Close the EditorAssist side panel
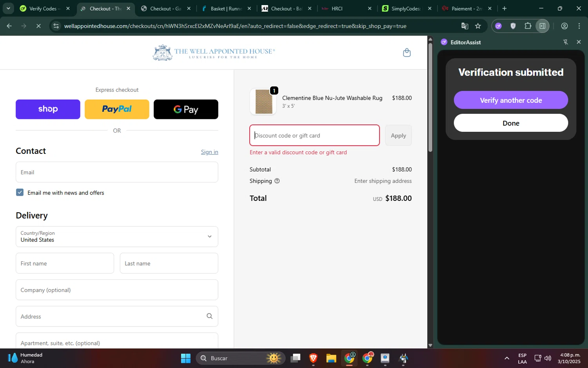Image resolution: width=588 pixels, height=368 pixels. (579, 42)
